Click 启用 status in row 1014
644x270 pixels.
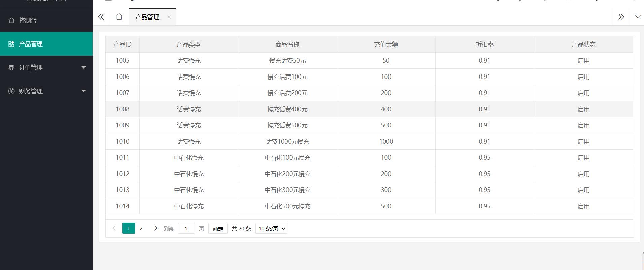[x=584, y=206]
